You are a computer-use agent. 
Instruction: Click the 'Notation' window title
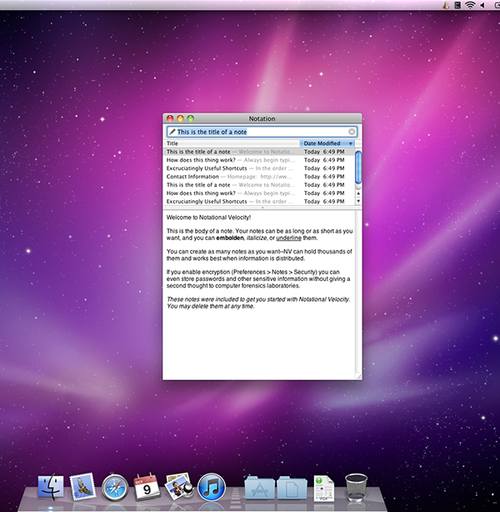(262, 119)
